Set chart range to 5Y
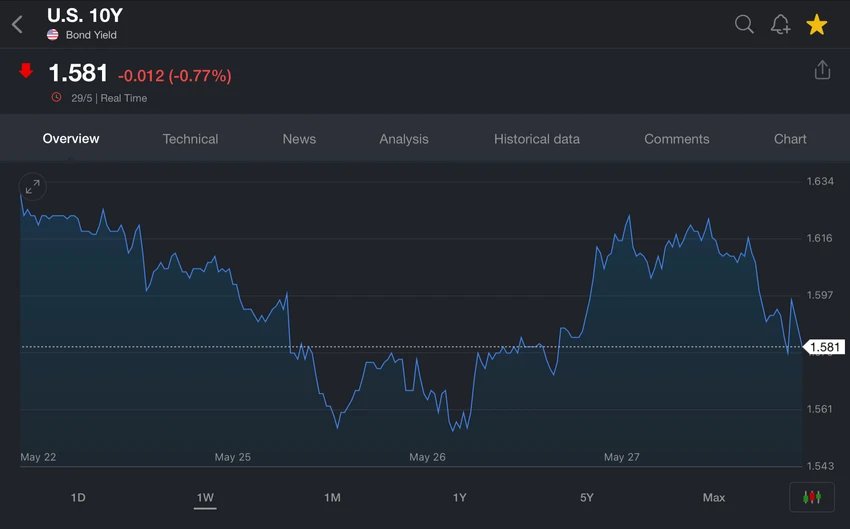The height and width of the screenshot is (529, 850). coord(587,497)
